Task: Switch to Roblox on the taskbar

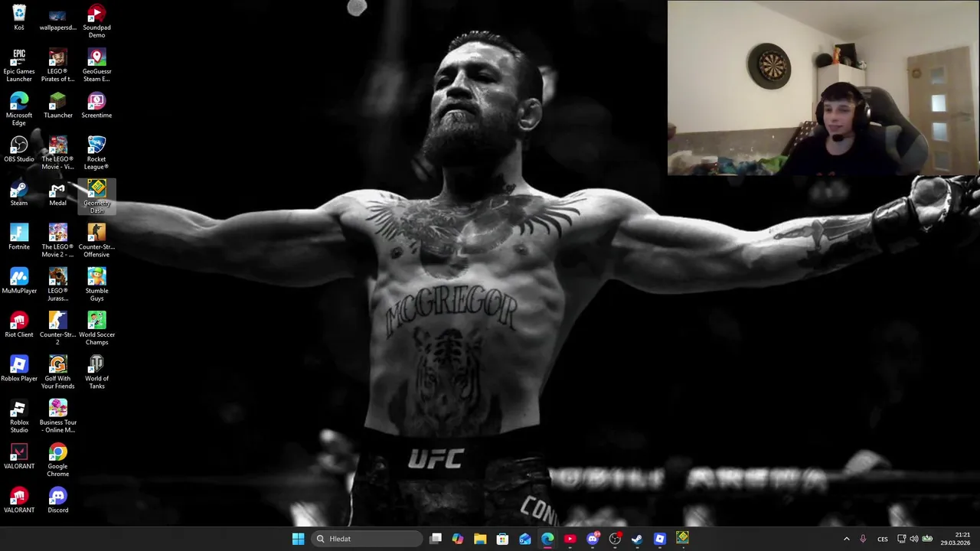Action: coord(660,539)
